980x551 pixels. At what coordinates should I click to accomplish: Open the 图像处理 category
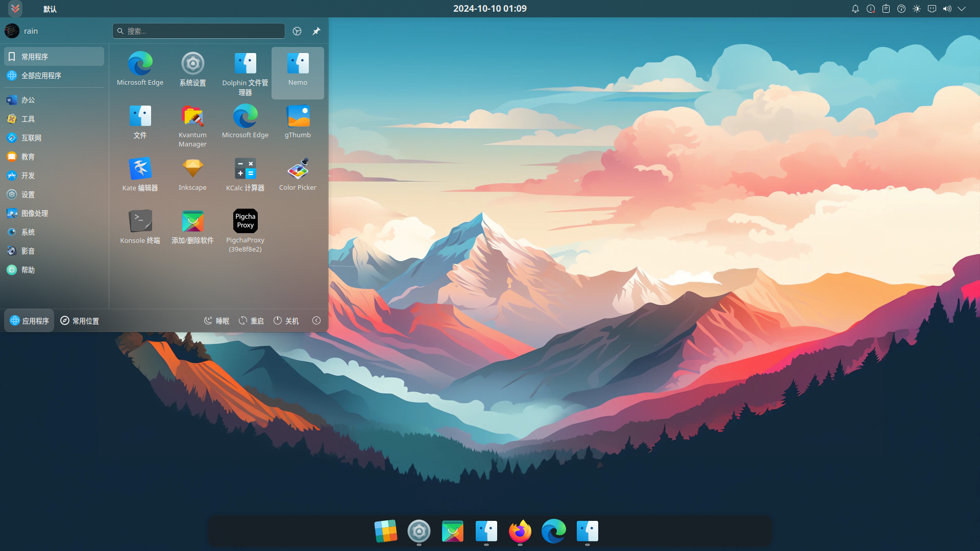tap(54, 213)
